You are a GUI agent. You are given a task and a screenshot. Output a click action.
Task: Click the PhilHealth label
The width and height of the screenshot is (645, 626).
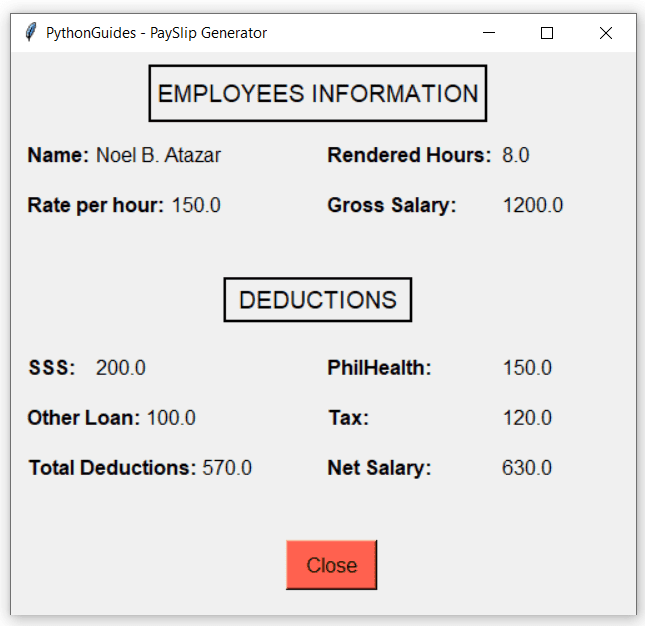(x=379, y=368)
